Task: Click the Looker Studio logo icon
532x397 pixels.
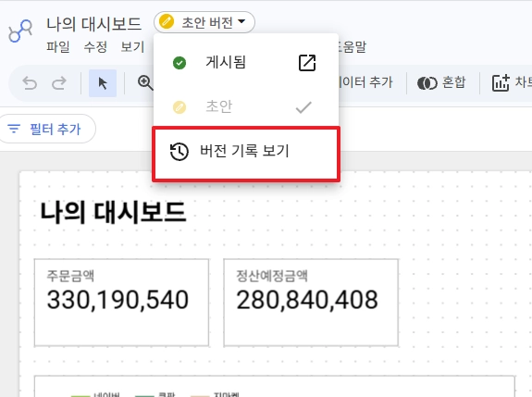Action: (20, 31)
